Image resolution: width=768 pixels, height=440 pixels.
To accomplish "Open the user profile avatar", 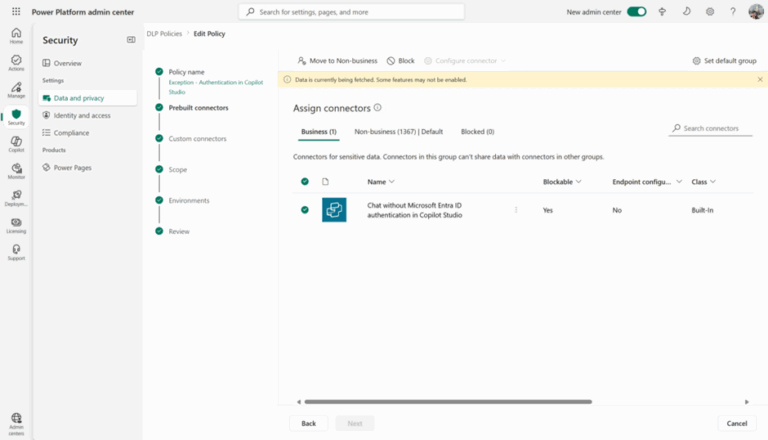I will coord(756,12).
